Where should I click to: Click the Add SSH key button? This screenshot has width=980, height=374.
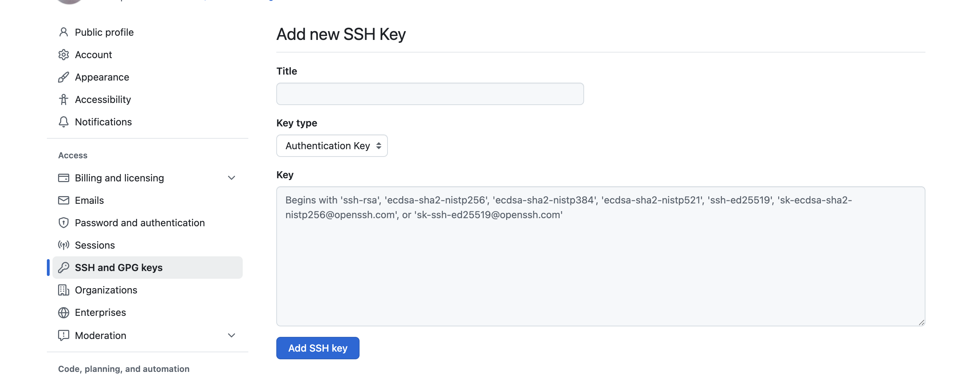point(318,348)
